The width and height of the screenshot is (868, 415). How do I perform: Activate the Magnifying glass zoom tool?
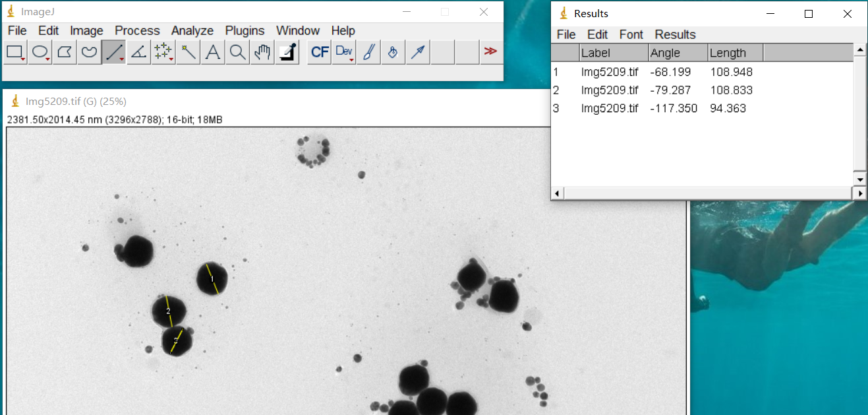pos(238,52)
